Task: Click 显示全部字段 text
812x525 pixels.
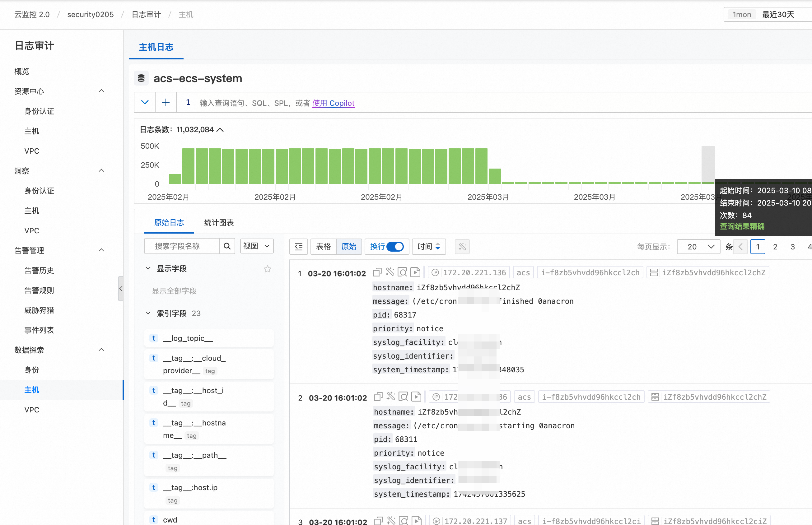Action: tap(174, 291)
